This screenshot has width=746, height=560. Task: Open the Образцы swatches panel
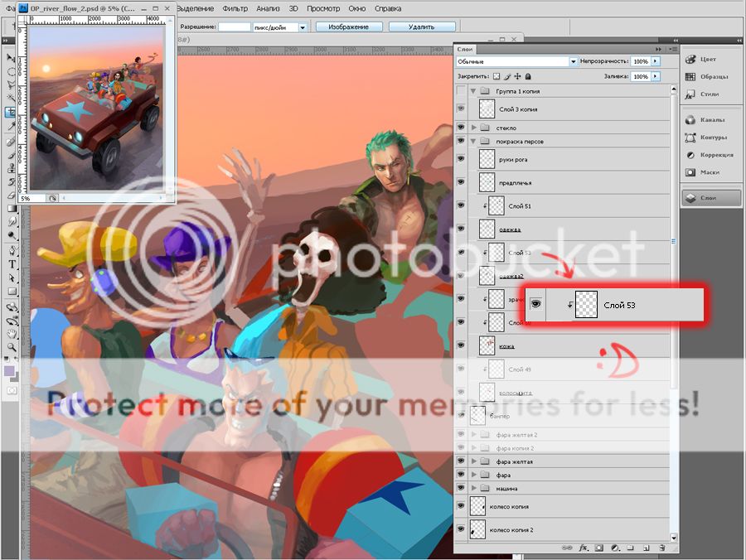click(711, 76)
